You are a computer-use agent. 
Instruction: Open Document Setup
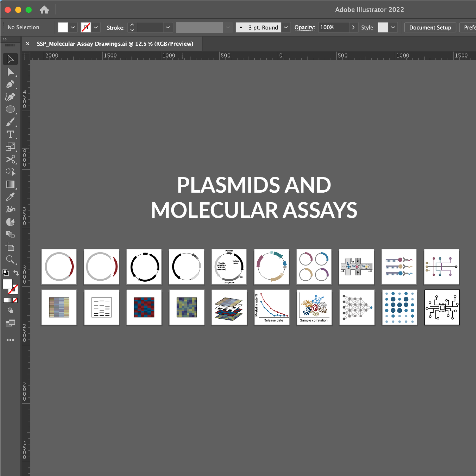coord(430,27)
